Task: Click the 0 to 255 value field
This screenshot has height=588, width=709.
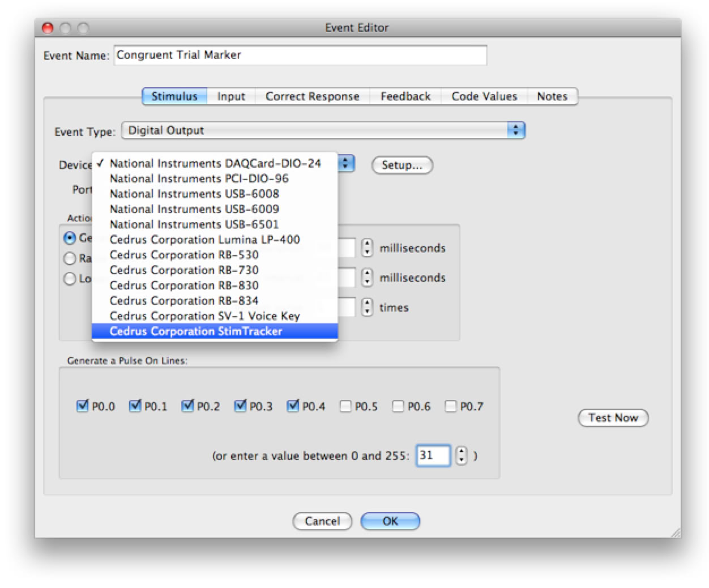Action: coord(433,455)
